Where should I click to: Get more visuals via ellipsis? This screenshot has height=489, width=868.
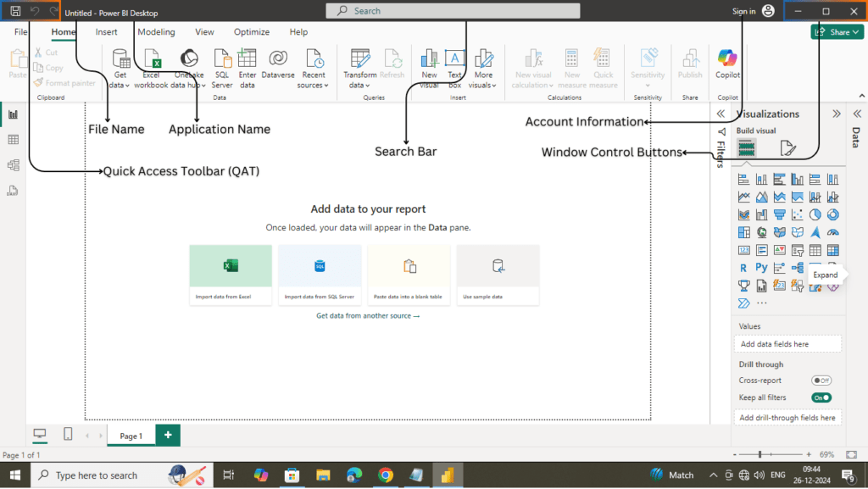click(762, 303)
